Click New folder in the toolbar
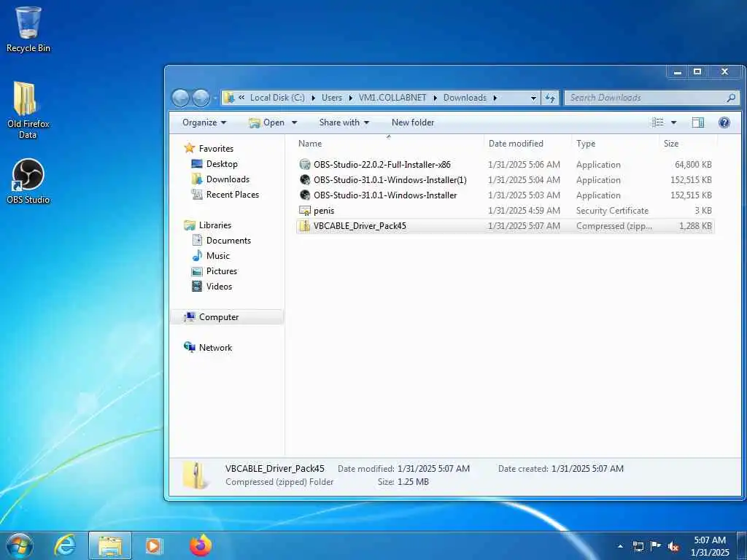This screenshot has width=747, height=560. [x=413, y=122]
